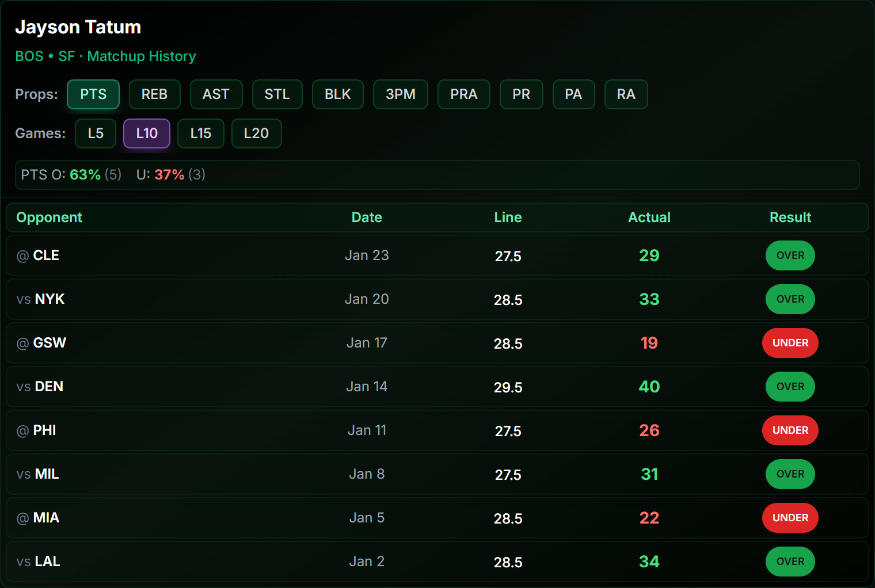Sort by Line column header
The height and width of the screenshot is (588, 875).
(x=508, y=217)
